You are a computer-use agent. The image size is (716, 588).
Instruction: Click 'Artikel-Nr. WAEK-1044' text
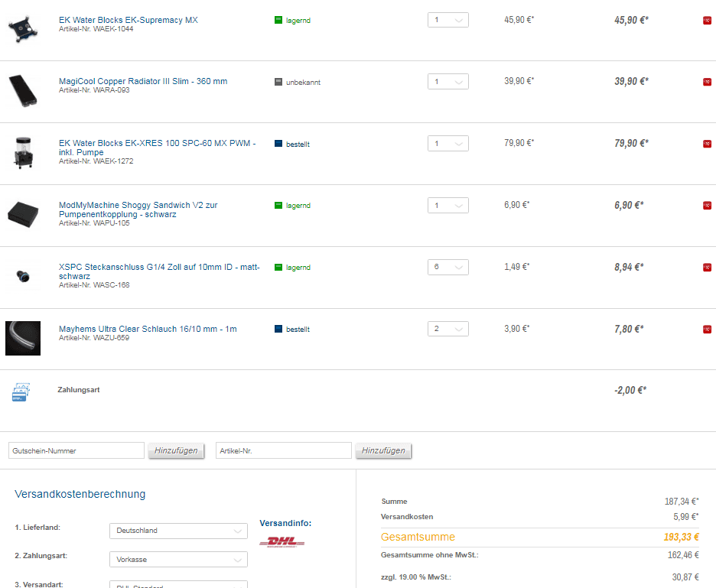[96, 29]
